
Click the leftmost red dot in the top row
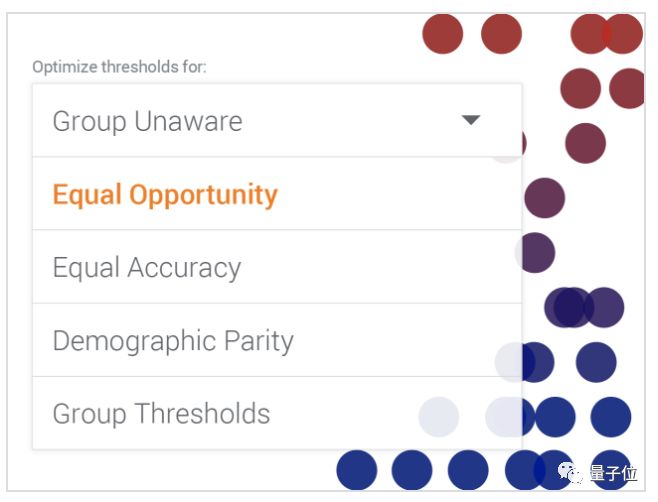[x=442, y=34]
